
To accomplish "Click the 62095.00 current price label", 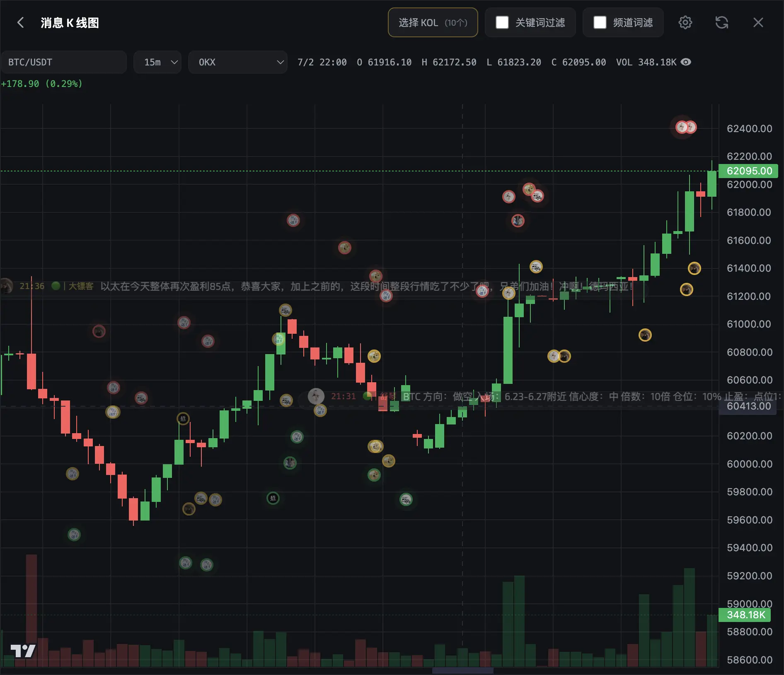I will click(x=748, y=171).
